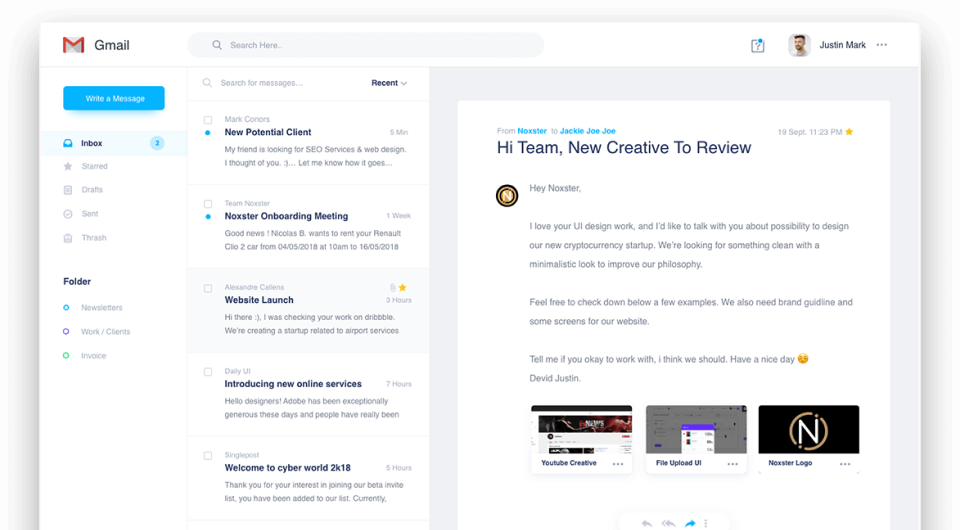Open the File Upload UI attachment thumbnail
Image resolution: width=960 pixels, height=530 pixels.
pos(696,429)
